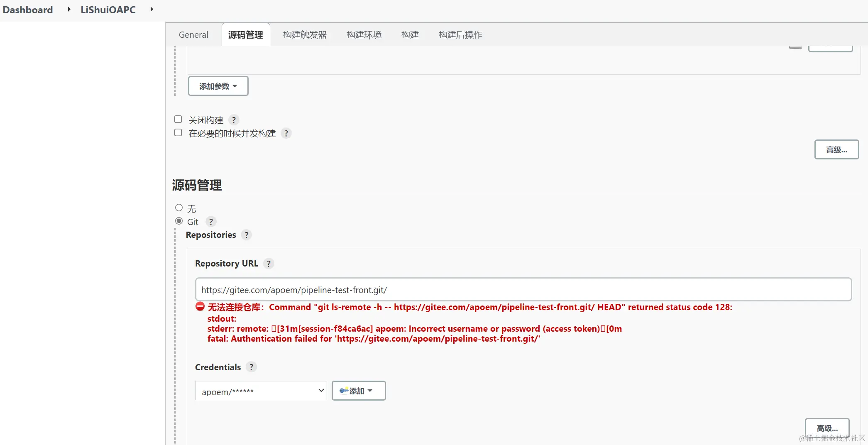The image size is (868, 445).
Task: Click the stderr: remote error line
Action: click(x=415, y=329)
